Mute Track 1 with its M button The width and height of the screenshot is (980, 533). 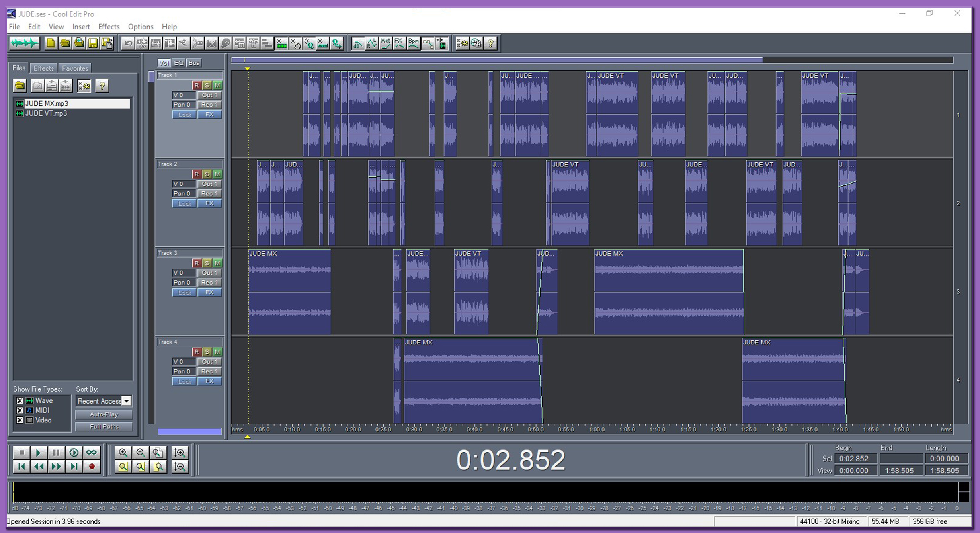(x=217, y=85)
